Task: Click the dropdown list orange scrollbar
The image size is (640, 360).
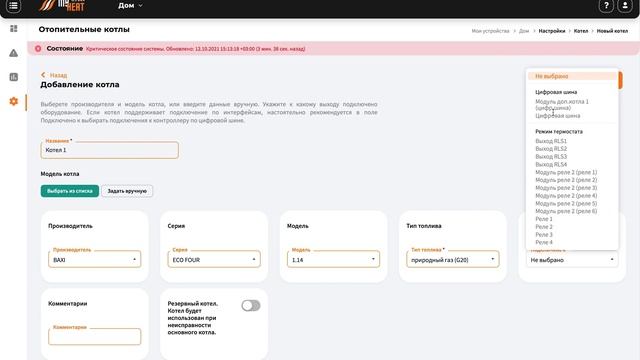Action: click(620, 80)
